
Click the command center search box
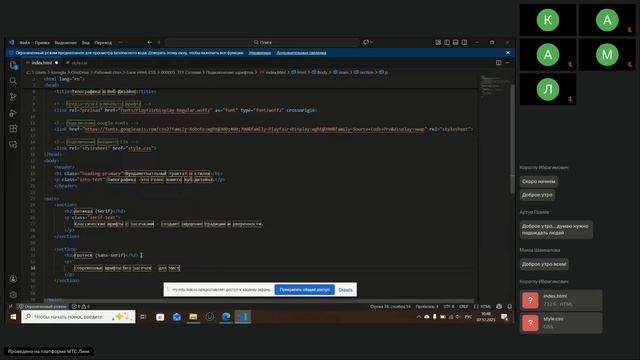(x=262, y=42)
